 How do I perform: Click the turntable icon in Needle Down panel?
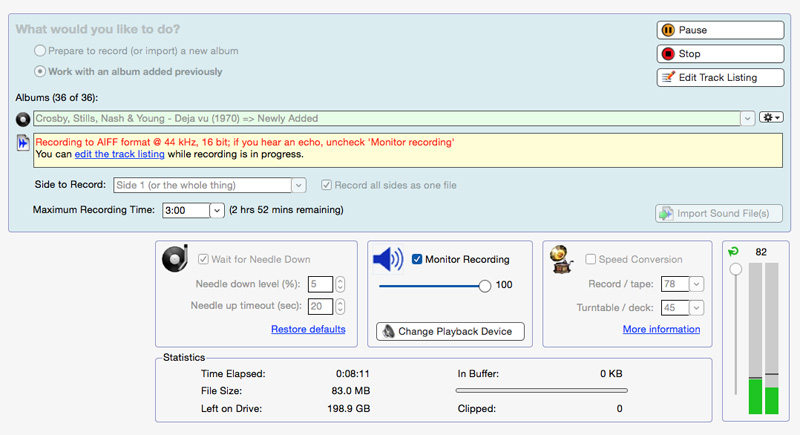[x=174, y=260]
